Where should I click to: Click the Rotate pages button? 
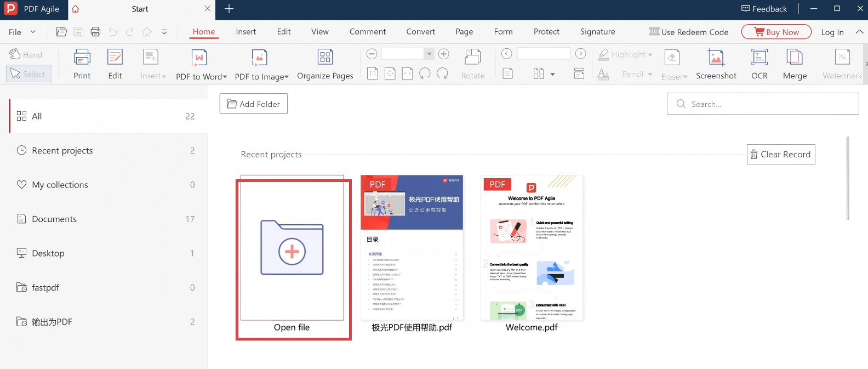pyautogui.click(x=473, y=64)
